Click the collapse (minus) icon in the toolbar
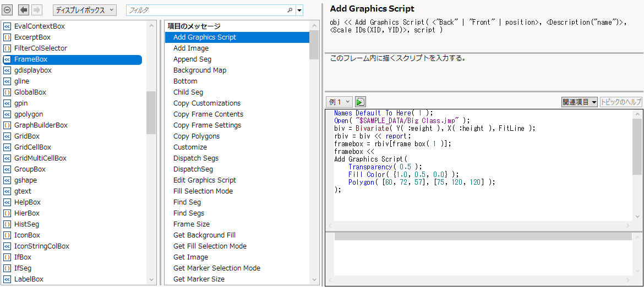Image resolution: width=644 pixels, height=287 pixels. (x=8, y=10)
